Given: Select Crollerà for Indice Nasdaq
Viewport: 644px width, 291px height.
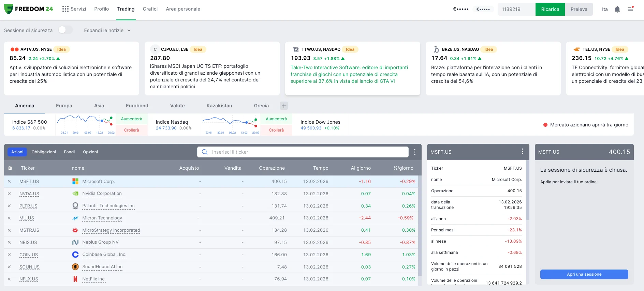Looking at the screenshot, I should tap(276, 130).
